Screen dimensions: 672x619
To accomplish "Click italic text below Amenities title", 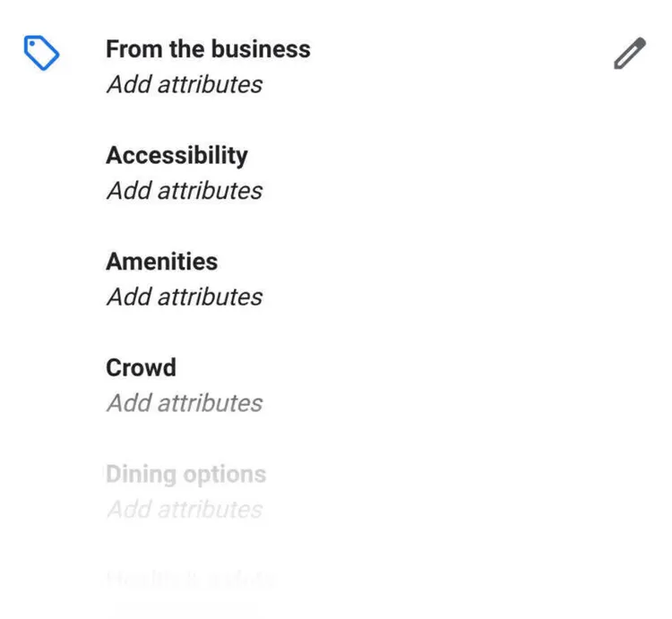I will tap(185, 297).
